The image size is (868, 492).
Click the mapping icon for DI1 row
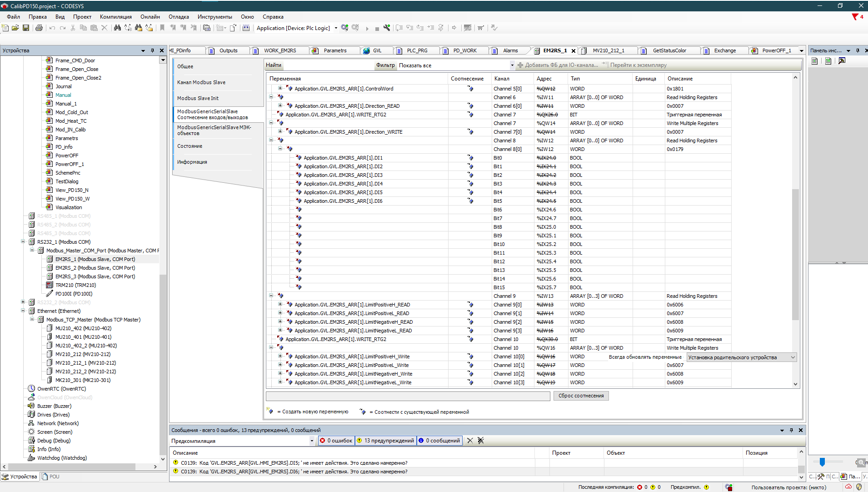coord(470,158)
